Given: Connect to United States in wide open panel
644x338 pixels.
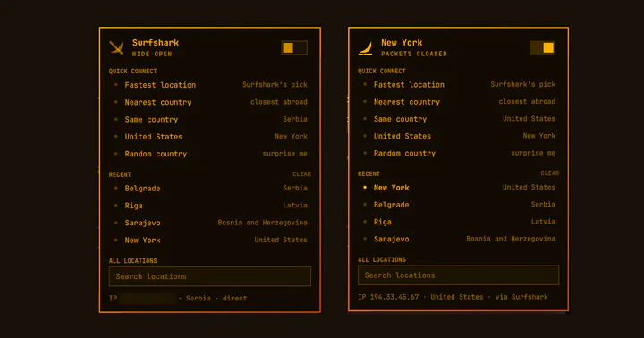Looking at the screenshot, I should (210, 137).
